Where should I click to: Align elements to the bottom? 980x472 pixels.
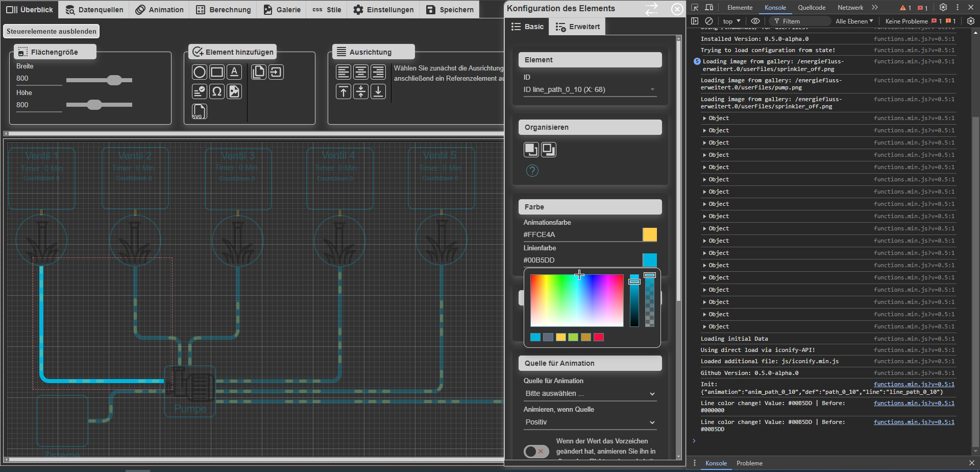378,91
